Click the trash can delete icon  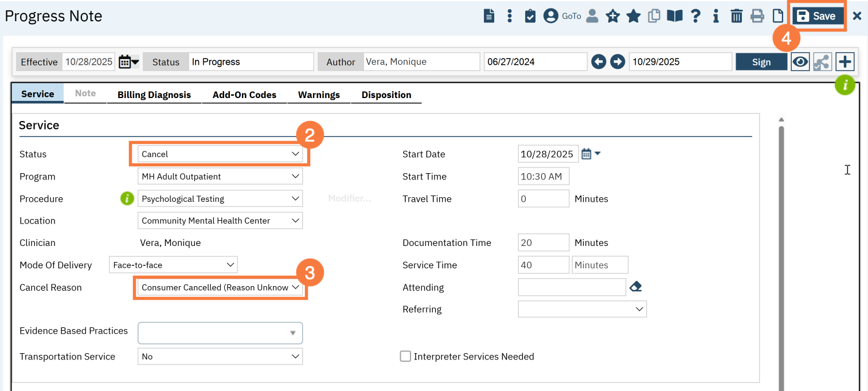737,16
